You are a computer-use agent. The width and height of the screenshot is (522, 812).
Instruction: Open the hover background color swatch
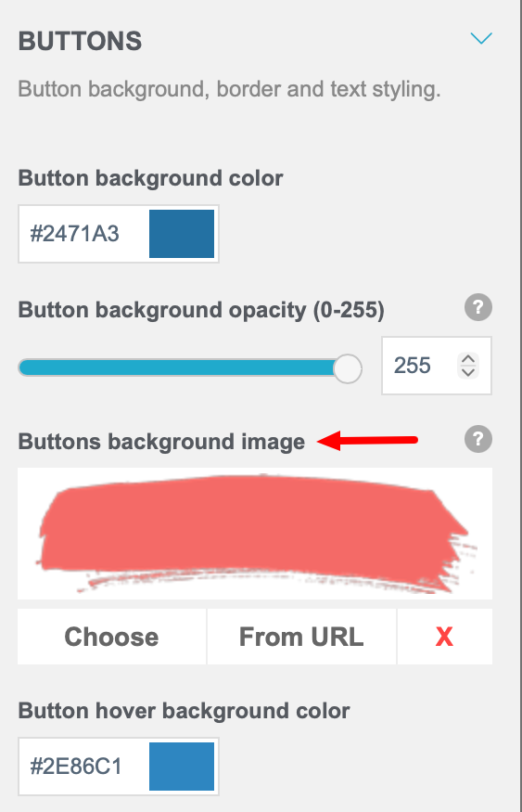coord(182,767)
